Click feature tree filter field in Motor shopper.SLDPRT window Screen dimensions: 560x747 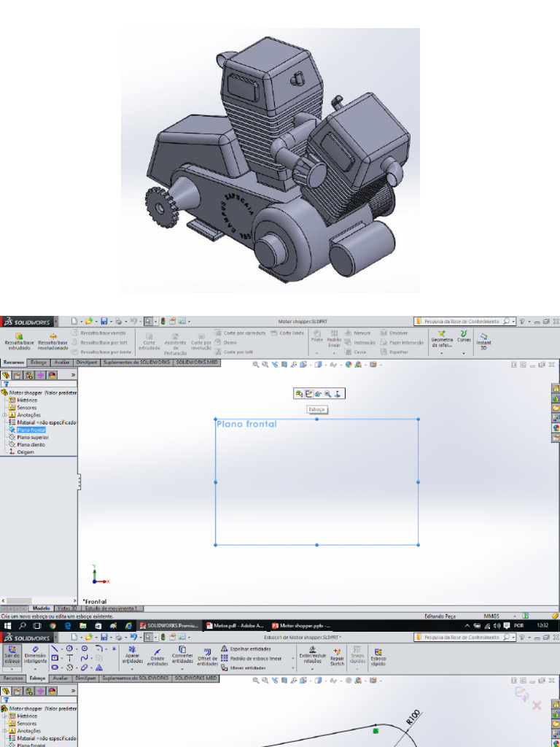click(x=40, y=384)
